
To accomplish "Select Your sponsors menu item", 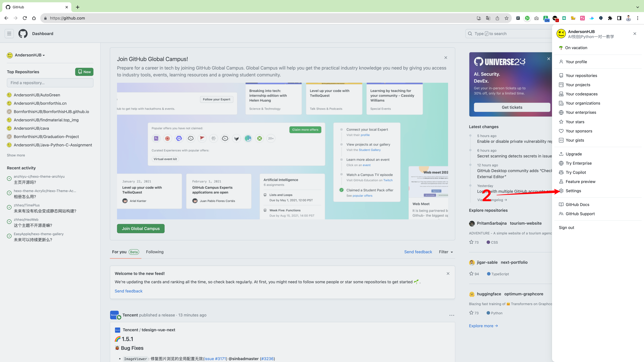I will [x=598, y=131].
